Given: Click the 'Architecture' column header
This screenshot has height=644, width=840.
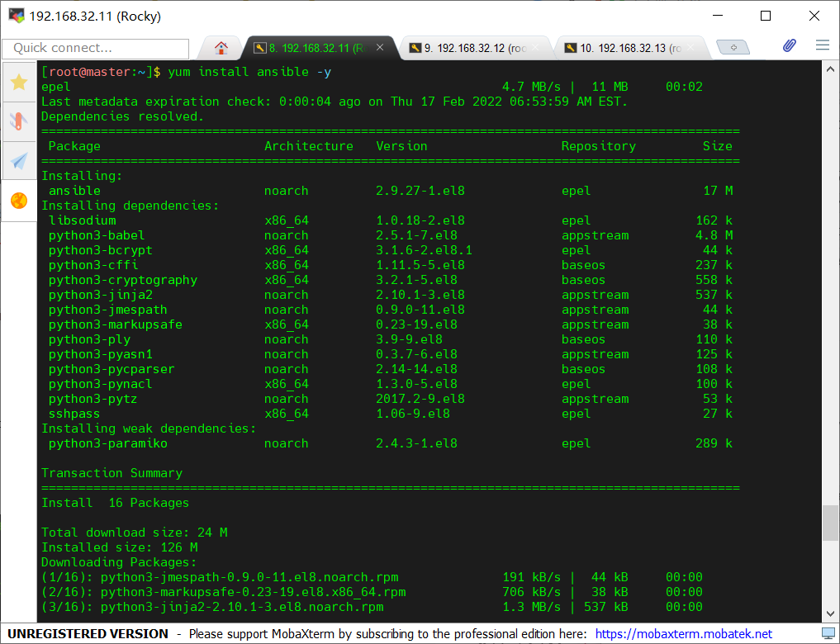Looking at the screenshot, I should 309,146.
